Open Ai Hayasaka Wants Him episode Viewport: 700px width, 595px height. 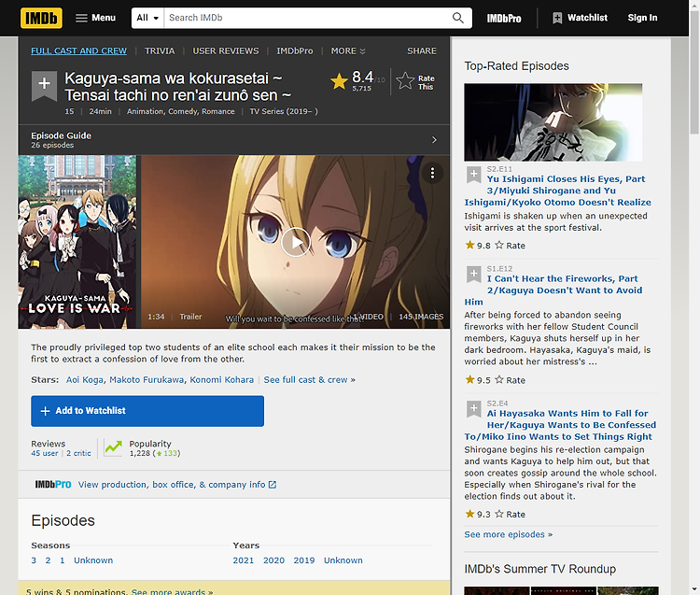[x=560, y=425]
